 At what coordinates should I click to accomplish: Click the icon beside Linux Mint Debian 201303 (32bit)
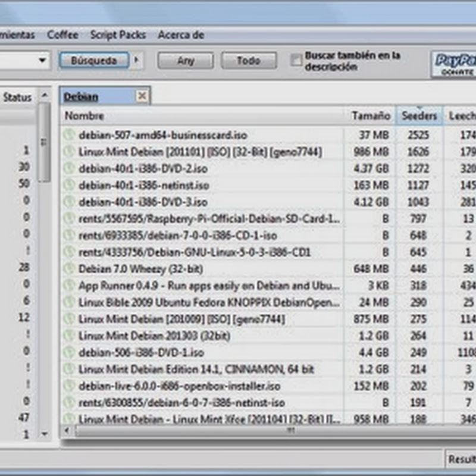69,336
